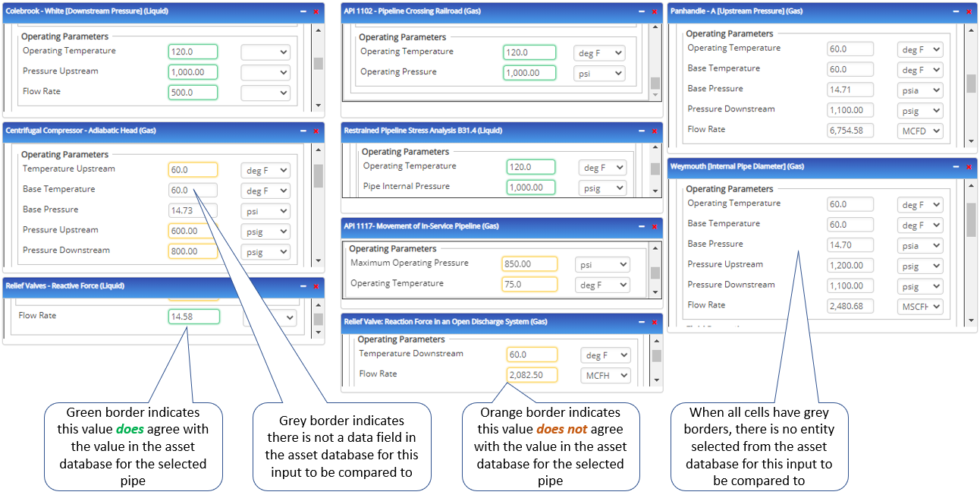The width and height of the screenshot is (980, 495).
Task: Open the psi units dropdown for Operating Pressure
Action: click(599, 73)
